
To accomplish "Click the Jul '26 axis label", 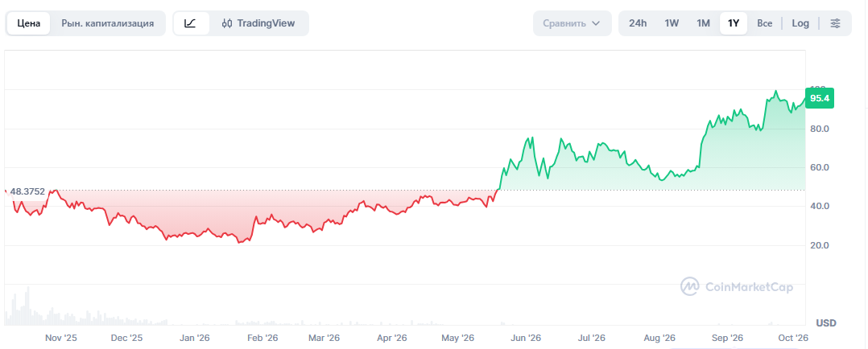I will 592,338.
